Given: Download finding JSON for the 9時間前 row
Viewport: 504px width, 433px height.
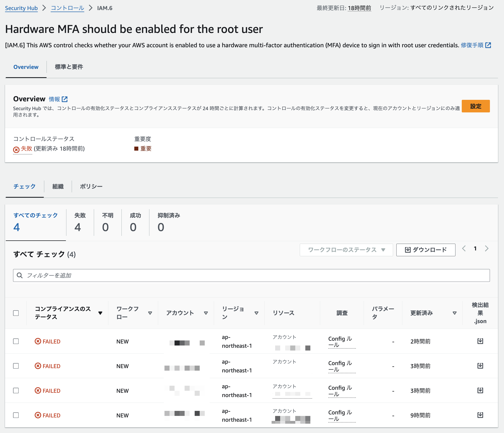Looking at the screenshot, I should (x=480, y=415).
